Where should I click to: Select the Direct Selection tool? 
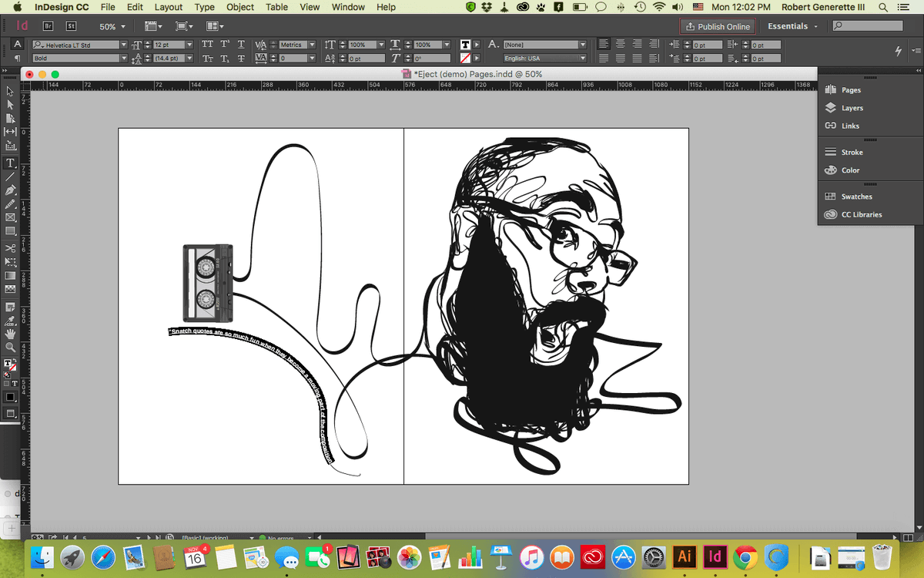[11, 106]
